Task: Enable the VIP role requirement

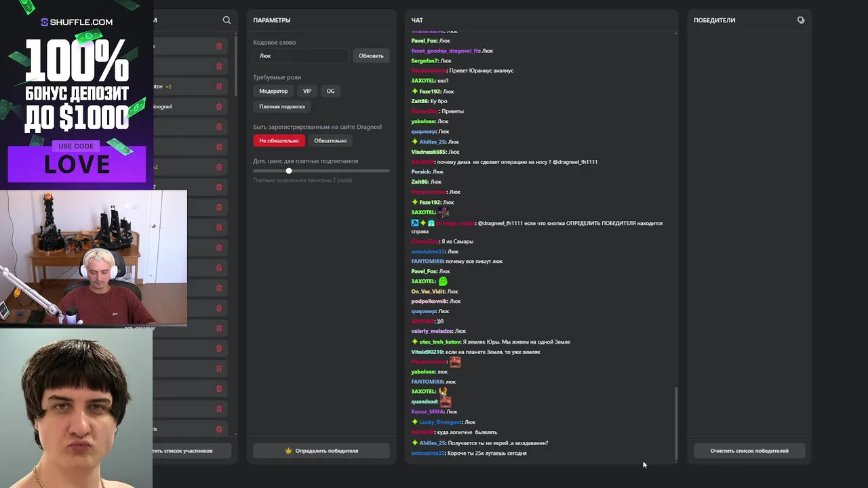Action: click(x=307, y=91)
